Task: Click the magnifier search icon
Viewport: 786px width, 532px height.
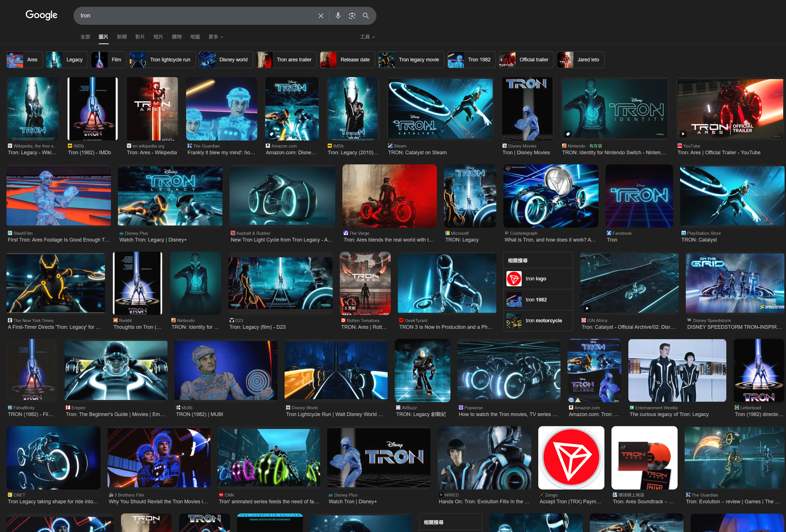Action: [x=366, y=15]
